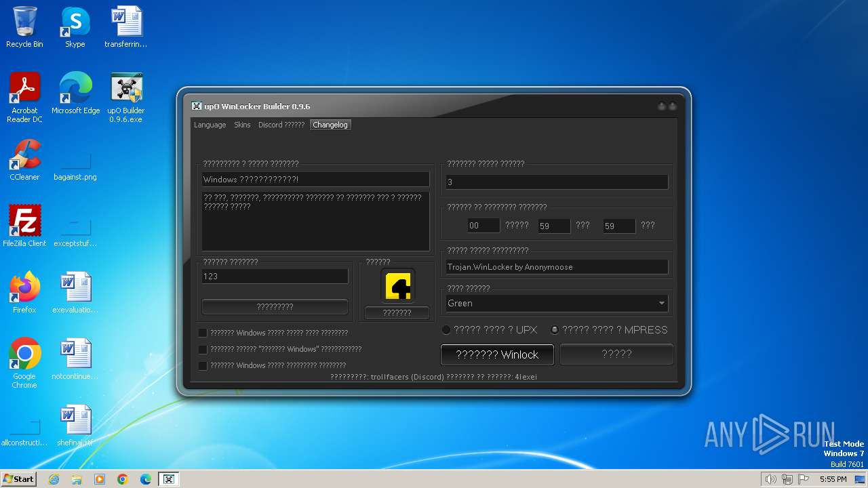Edit the minutes field, the middle 59
This screenshot has height=488, width=868.
click(x=554, y=226)
